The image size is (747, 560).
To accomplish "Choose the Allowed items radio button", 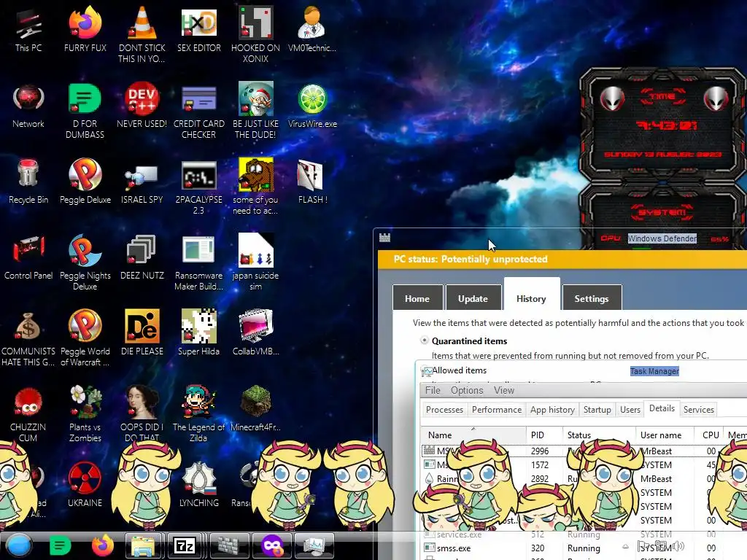I will pyautogui.click(x=424, y=370).
